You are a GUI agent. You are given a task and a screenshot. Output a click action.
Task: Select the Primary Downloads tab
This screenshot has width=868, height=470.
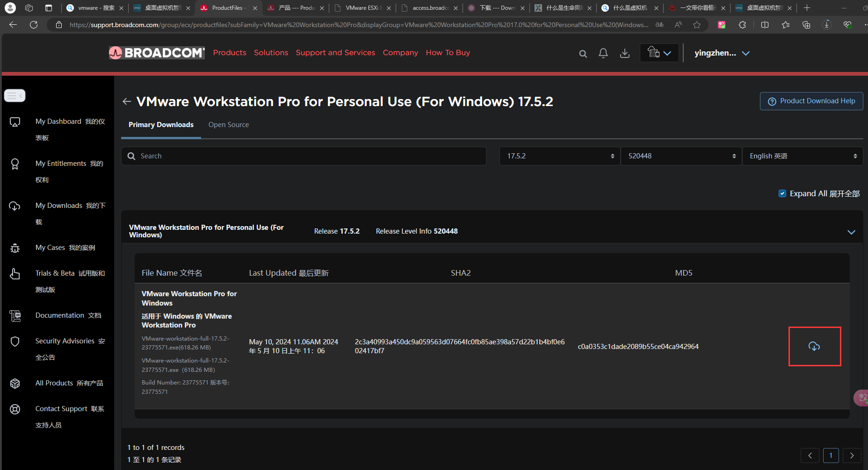click(x=161, y=125)
